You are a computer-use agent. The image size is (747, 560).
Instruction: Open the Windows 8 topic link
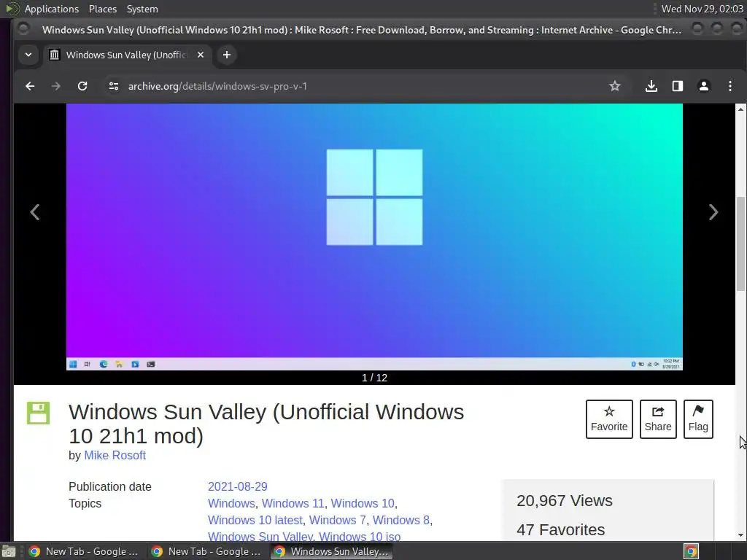(400, 520)
